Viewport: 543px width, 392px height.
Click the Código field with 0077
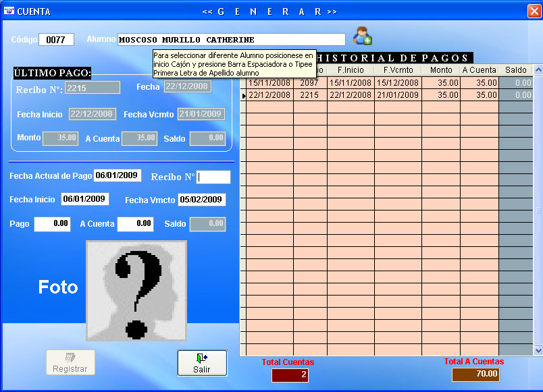coord(56,40)
